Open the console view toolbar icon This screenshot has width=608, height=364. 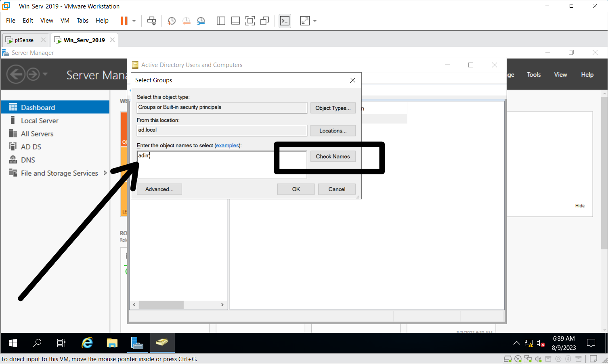(285, 21)
